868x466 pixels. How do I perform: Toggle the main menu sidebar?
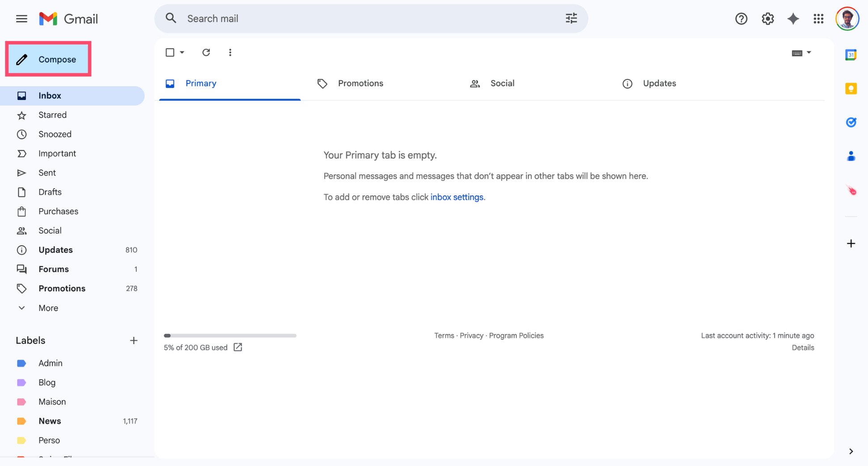(21, 18)
